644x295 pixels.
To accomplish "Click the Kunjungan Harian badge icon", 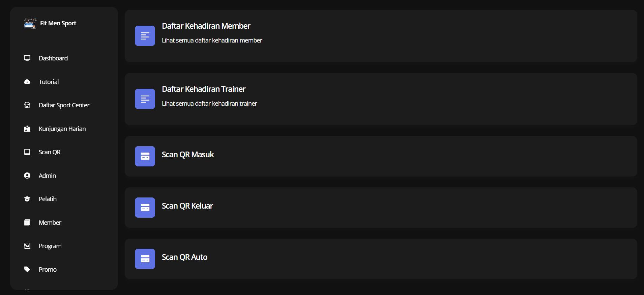I will coord(27,129).
